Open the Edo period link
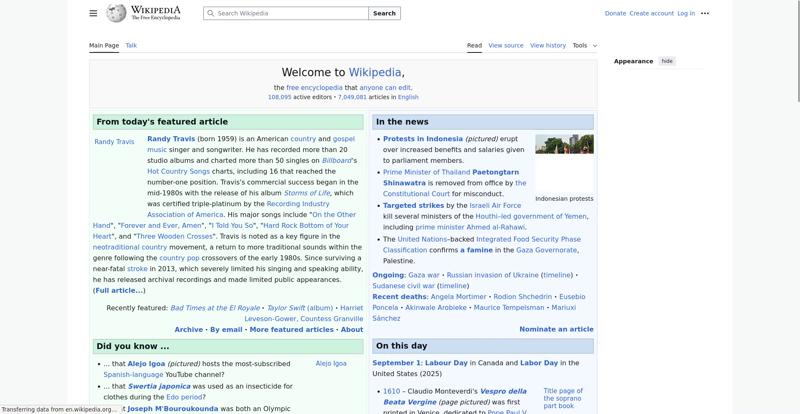The image size is (800, 414). [x=184, y=397]
